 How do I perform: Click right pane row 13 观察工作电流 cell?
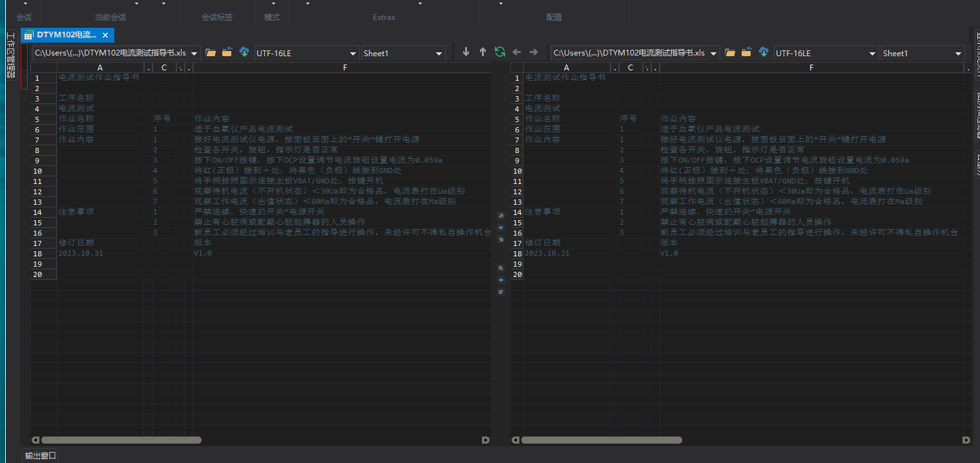pyautogui.click(x=791, y=201)
